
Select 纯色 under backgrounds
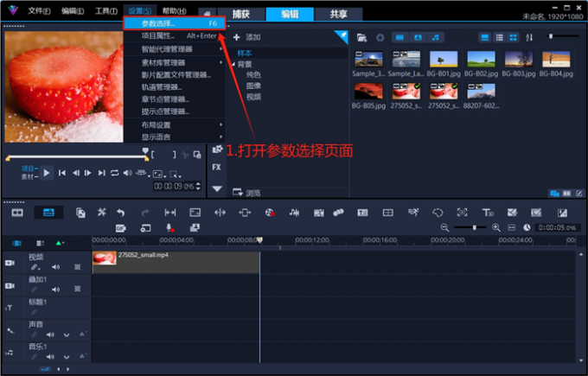click(x=253, y=74)
